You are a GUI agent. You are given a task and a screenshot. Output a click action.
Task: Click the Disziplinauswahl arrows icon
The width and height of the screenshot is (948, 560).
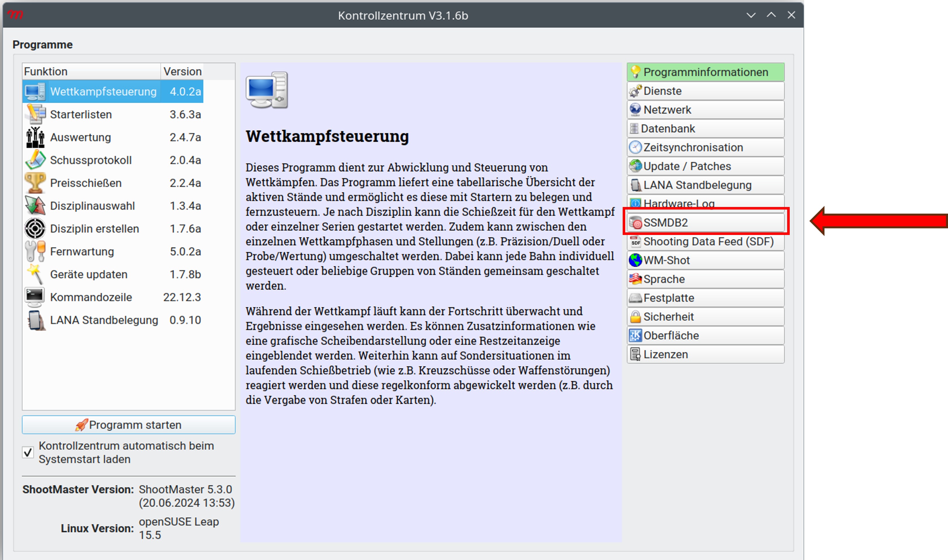(36, 206)
